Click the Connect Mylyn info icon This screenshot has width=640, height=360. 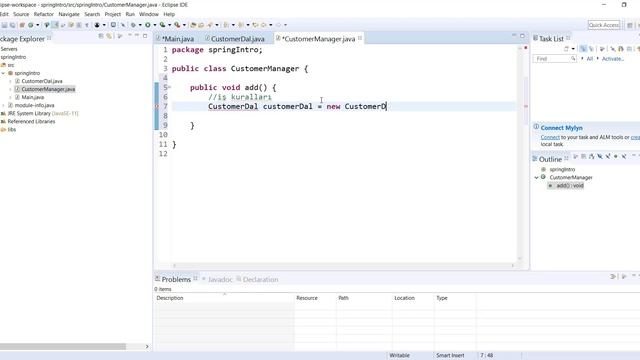(x=536, y=127)
